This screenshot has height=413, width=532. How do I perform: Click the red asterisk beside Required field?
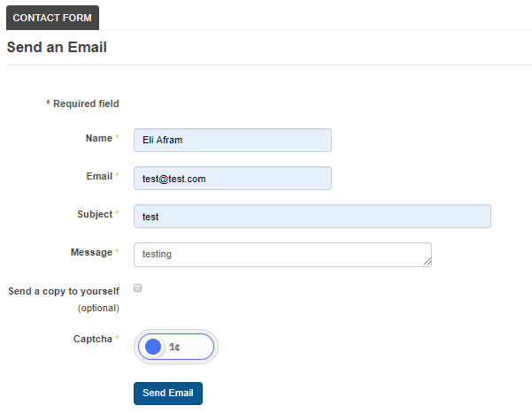tap(48, 102)
